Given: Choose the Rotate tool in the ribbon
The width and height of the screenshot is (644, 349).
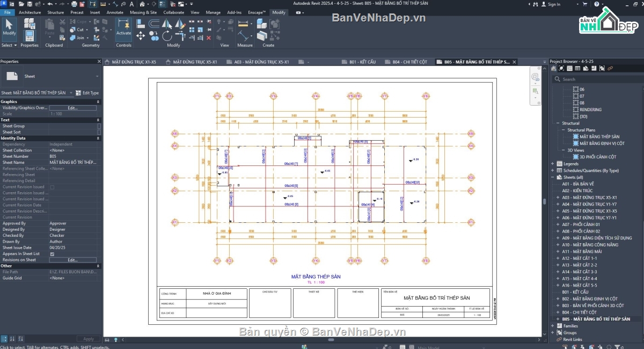Looking at the screenshot, I should tap(167, 36).
